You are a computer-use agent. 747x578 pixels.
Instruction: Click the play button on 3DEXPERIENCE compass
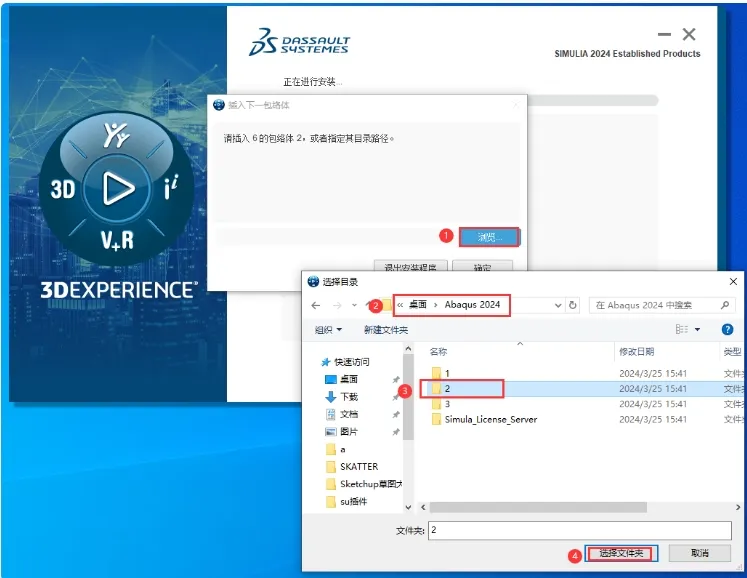[x=117, y=189]
